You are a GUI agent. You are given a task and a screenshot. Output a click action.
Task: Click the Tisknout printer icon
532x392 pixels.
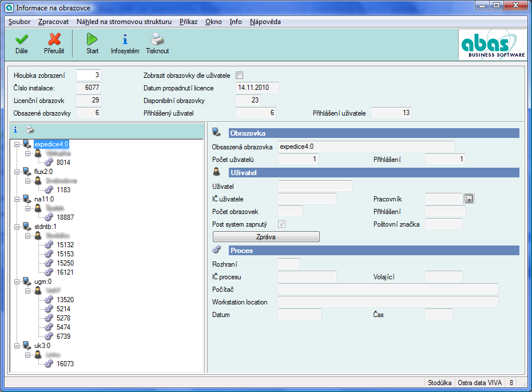[x=157, y=39]
